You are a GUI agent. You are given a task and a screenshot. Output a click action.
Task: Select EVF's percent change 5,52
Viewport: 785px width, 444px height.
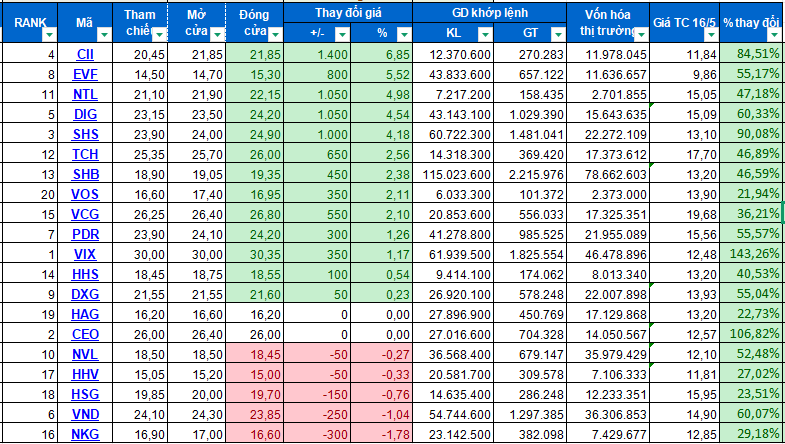coord(381,74)
